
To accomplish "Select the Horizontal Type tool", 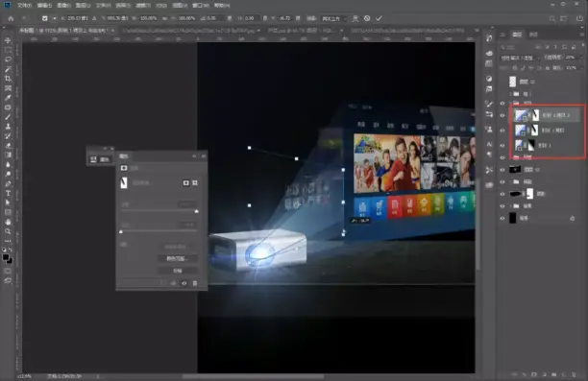I will [x=8, y=193].
